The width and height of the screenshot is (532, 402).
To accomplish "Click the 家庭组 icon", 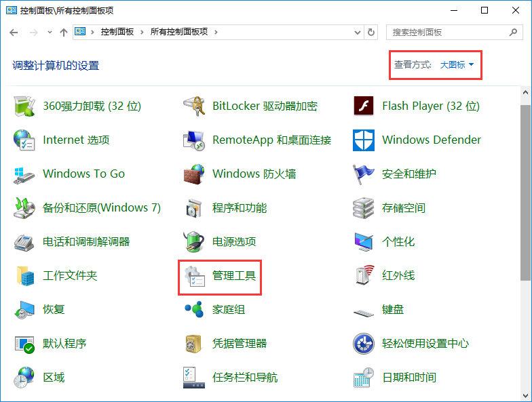I will tap(194, 310).
